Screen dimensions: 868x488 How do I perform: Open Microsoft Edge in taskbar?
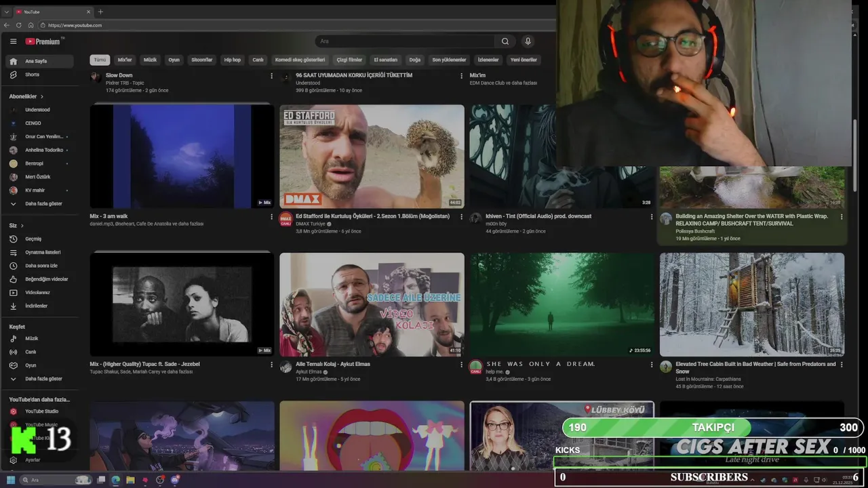pos(116,480)
